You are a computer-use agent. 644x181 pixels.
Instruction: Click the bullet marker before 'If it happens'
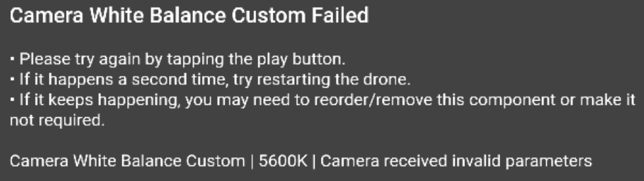coord(12,79)
